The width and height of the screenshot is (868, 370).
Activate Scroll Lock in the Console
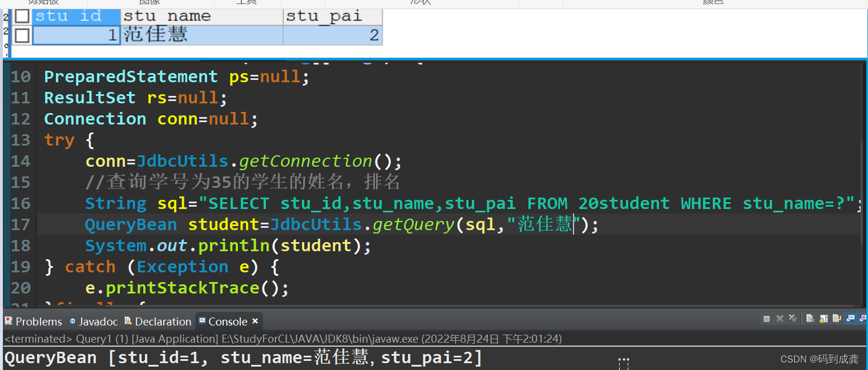click(x=822, y=319)
